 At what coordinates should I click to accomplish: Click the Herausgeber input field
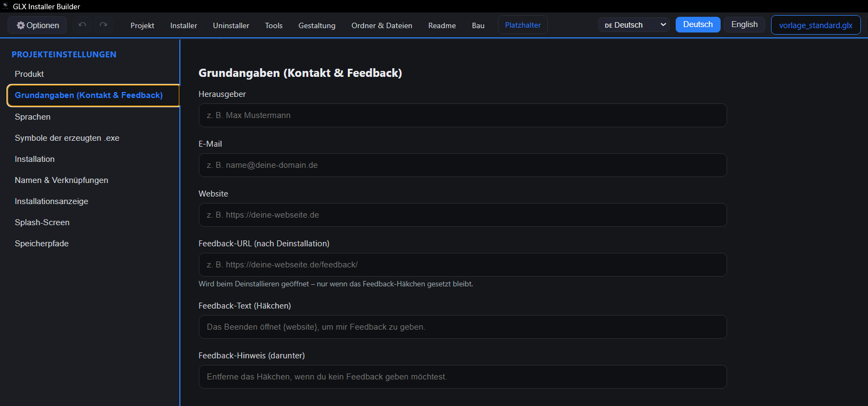[x=463, y=115]
